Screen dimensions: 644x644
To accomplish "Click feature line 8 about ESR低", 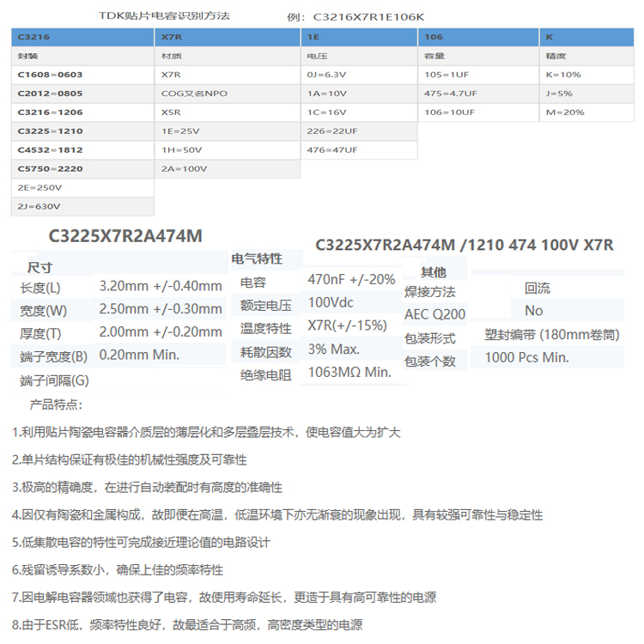I will coord(187,625).
